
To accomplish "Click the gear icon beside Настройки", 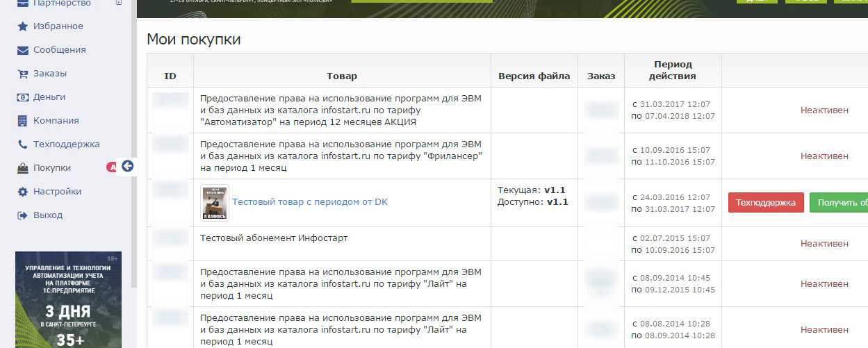I will coord(22,192).
